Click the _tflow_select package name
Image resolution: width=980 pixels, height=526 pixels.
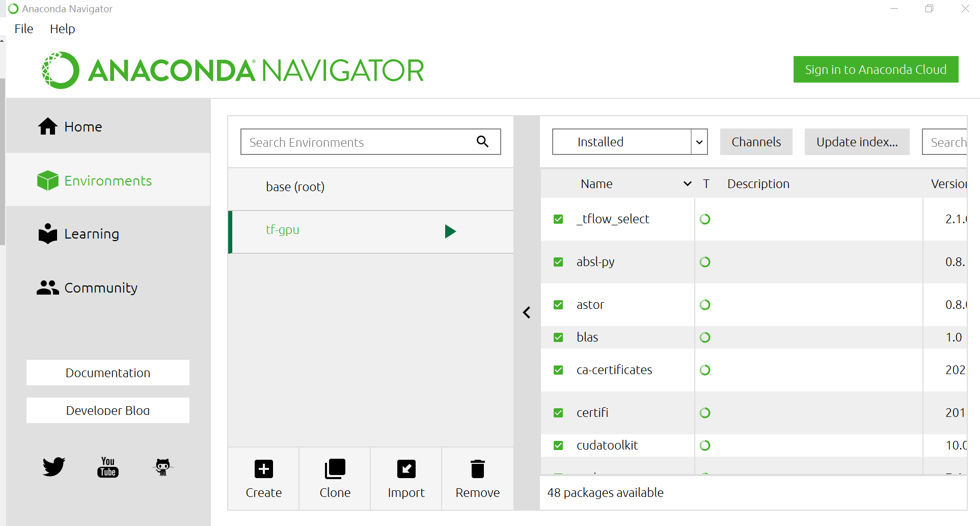click(613, 219)
